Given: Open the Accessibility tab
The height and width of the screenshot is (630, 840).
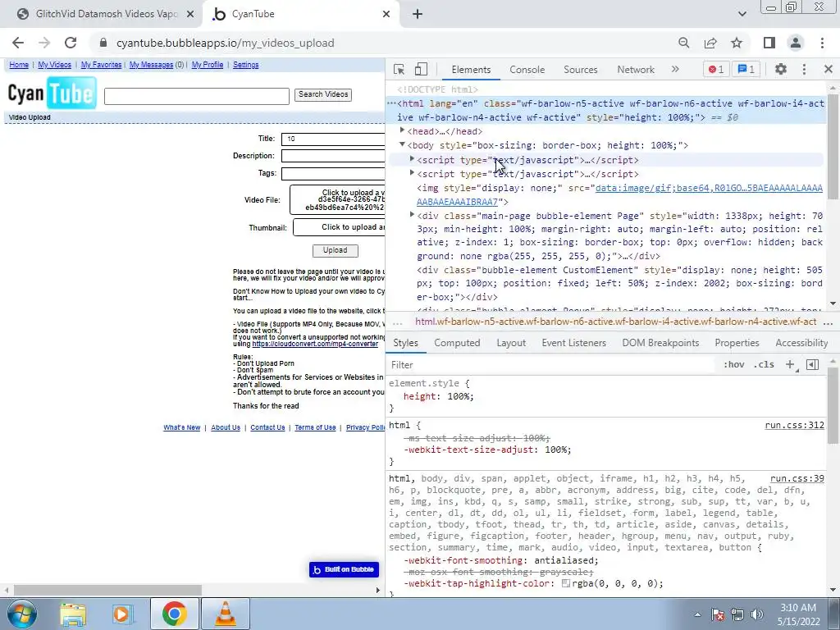Looking at the screenshot, I should (801, 343).
